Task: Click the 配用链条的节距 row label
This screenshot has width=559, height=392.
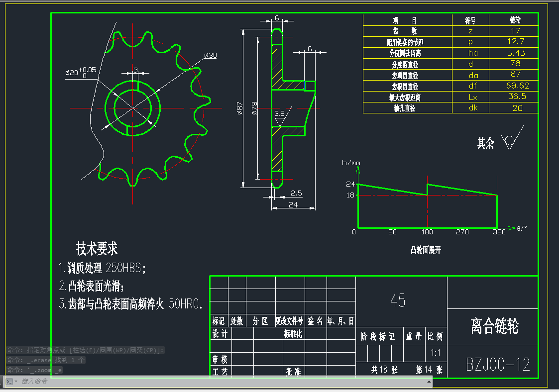Action: click(405, 42)
